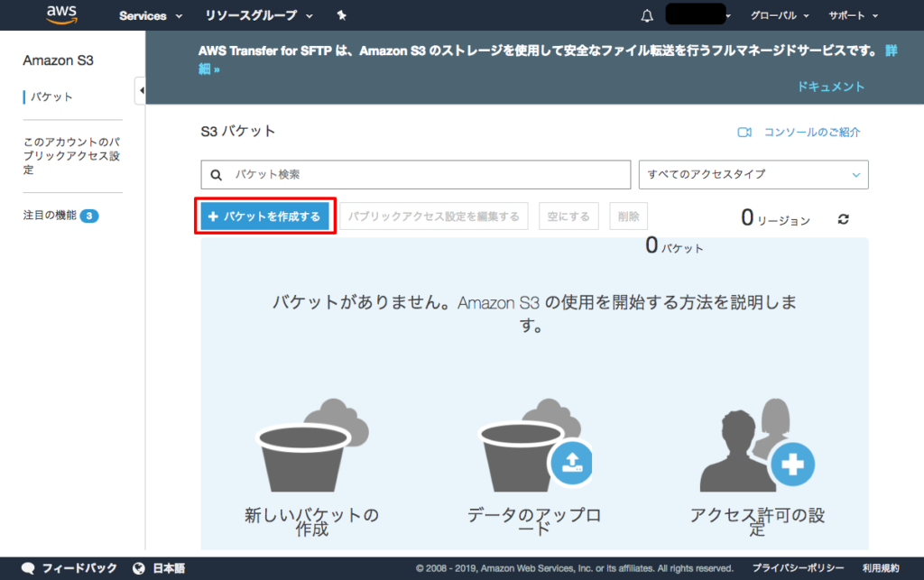Click the アクセス許可の設定 users illustration
924x580 pixels.
click(x=757, y=446)
